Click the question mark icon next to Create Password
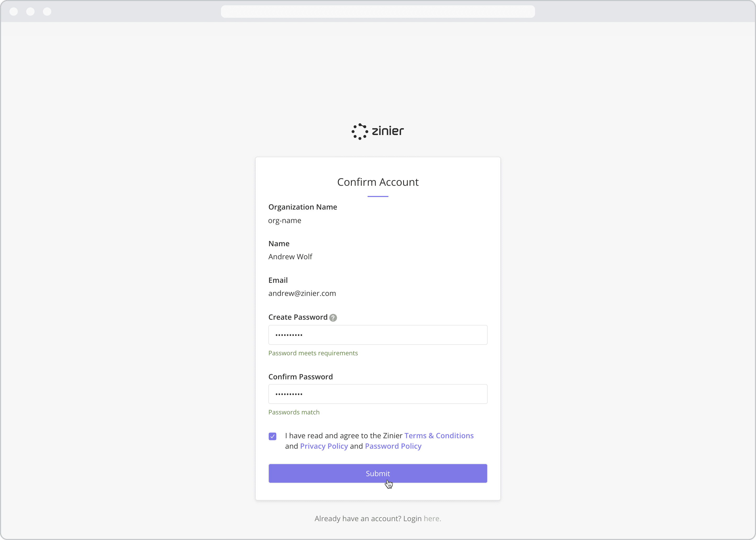756x540 pixels. (x=333, y=318)
